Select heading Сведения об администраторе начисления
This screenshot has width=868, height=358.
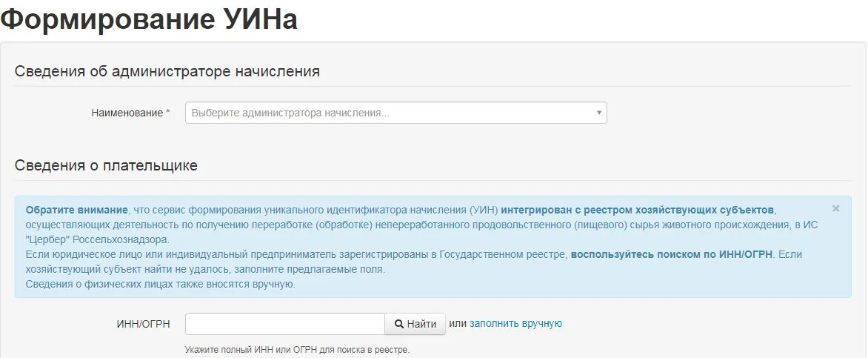167,71
